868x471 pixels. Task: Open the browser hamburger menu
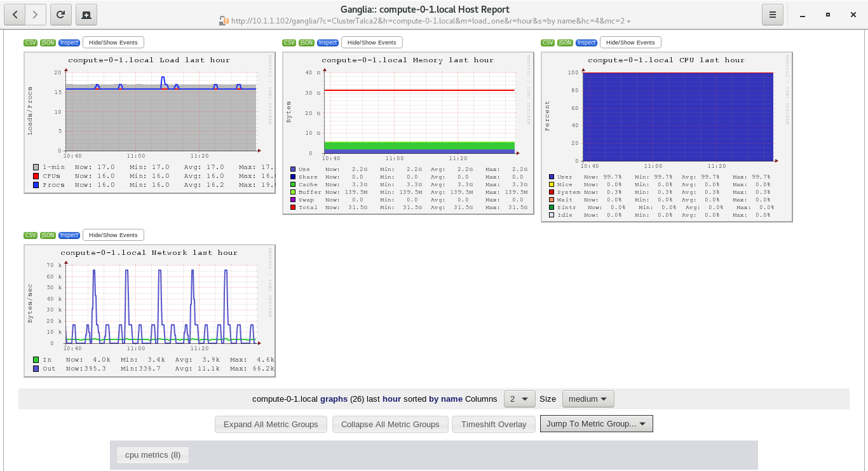[772, 14]
